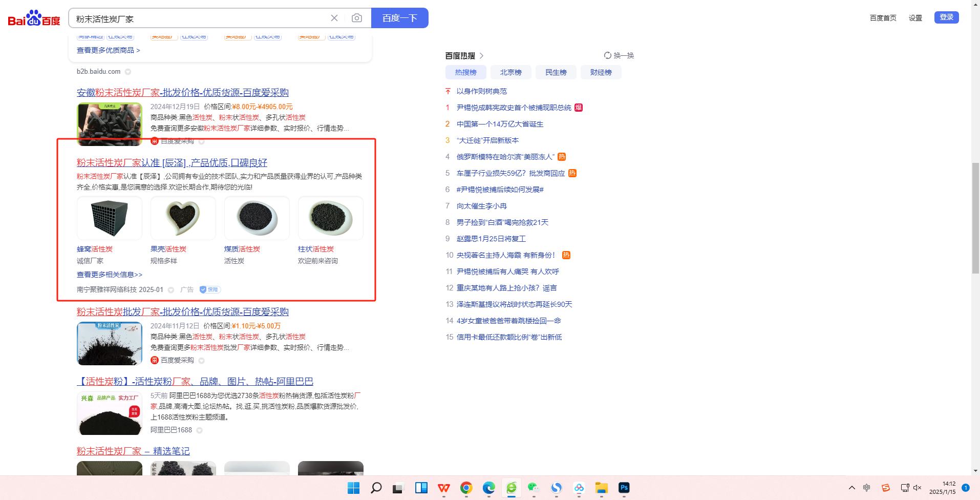Open the 蜂窝活性炭 product thumbnail
The height and width of the screenshot is (500, 980).
(110, 218)
